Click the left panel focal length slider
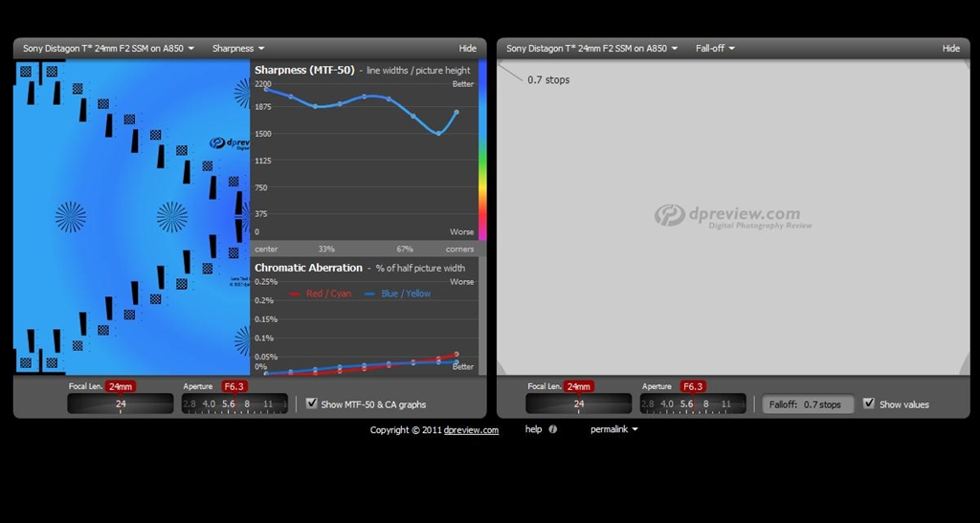This screenshot has width=980, height=523. [121, 403]
